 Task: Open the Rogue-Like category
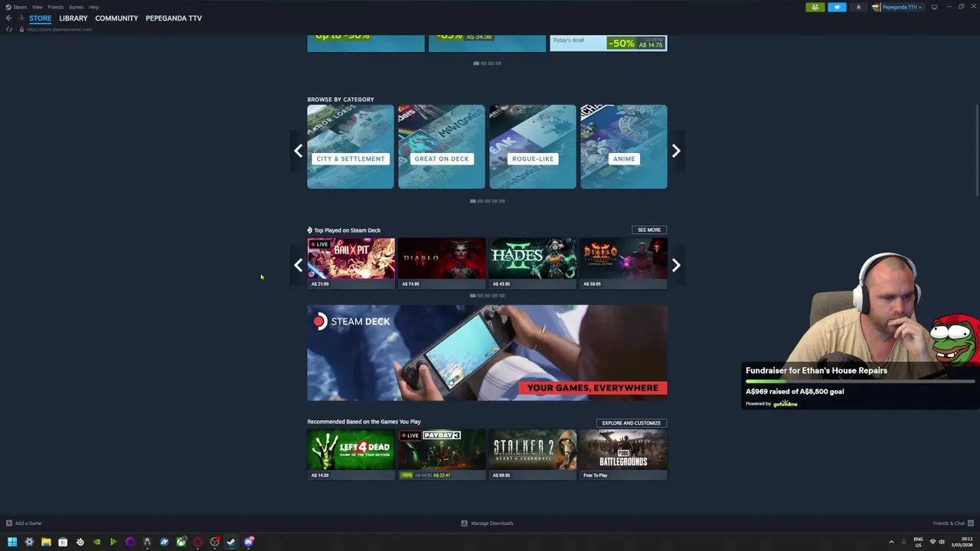click(533, 147)
